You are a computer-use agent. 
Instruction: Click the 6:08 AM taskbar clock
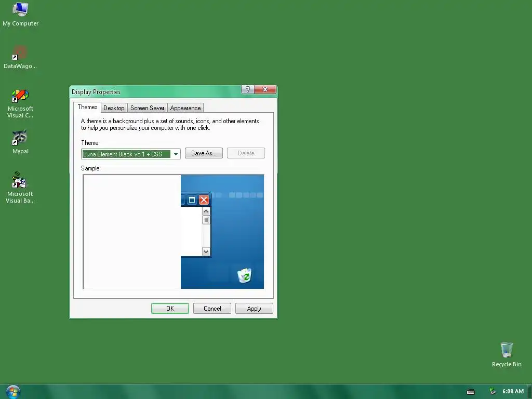[x=513, y=391]
